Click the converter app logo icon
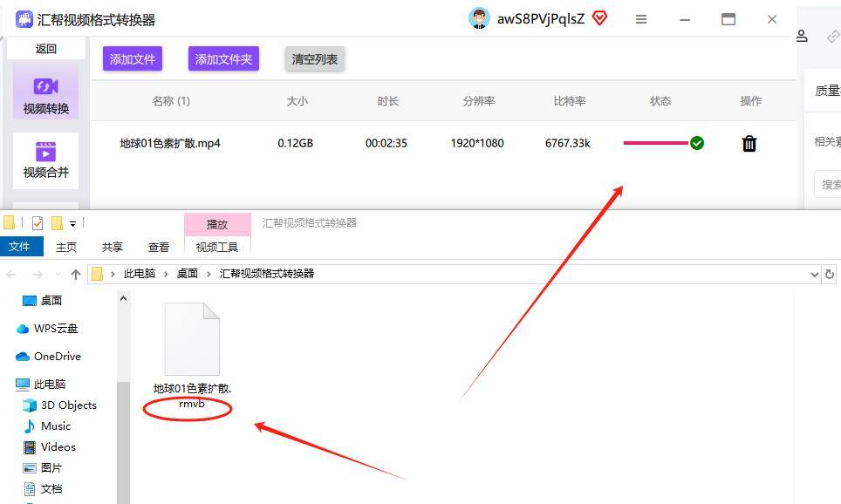 click(x=24, y=19)
